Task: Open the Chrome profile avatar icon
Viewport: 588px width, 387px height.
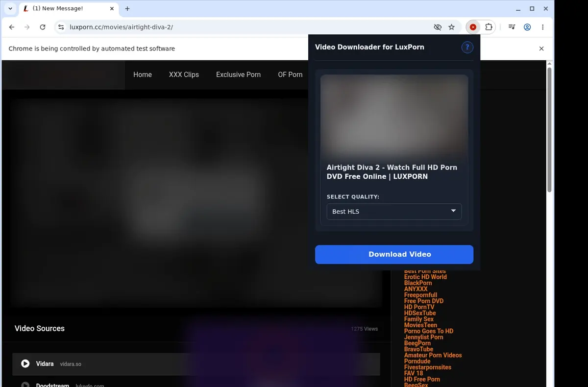Action: tap(527, 27)
